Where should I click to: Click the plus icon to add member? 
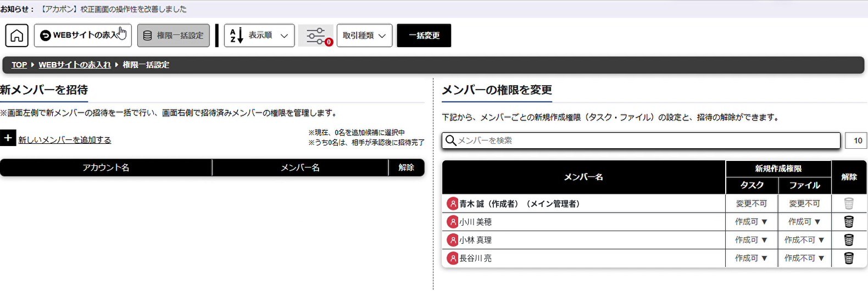coord(8,138)
